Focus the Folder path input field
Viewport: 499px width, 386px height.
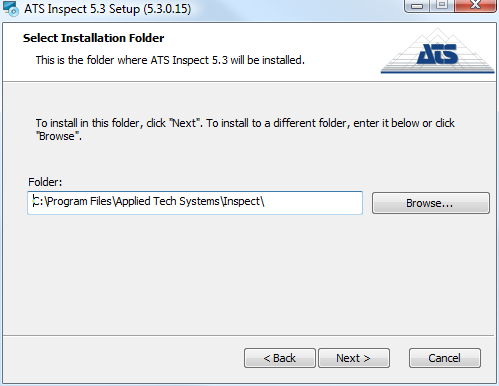[195, 203]
